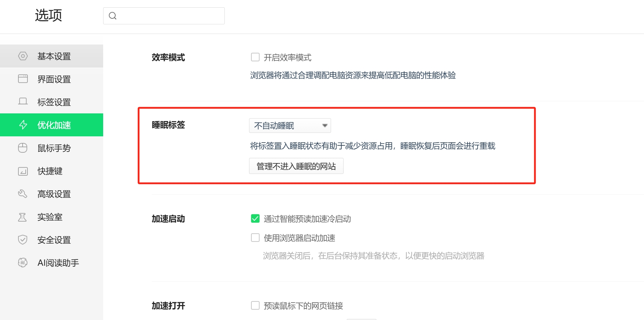Viewport: 644px width, 320px height.
Task: Click the 标签设置 tab icon
Action: tap(23, 102)
